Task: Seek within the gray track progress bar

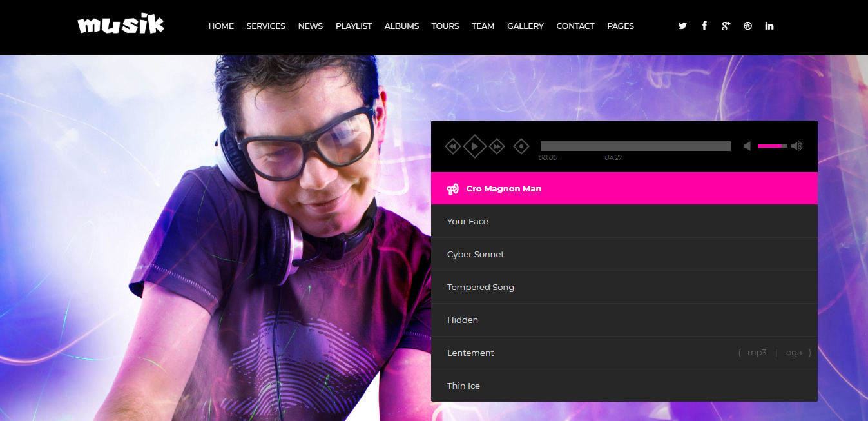Action: click(x=635, y=146)
